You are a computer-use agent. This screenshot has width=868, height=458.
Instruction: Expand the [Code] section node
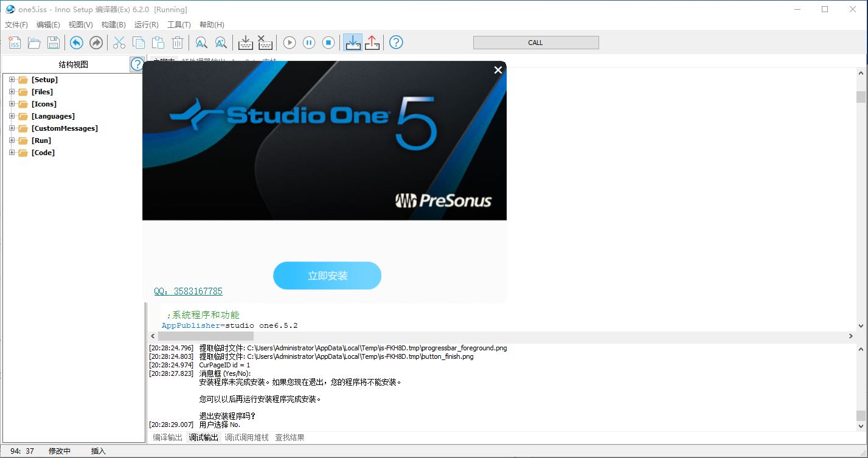[x=11, y=152]
